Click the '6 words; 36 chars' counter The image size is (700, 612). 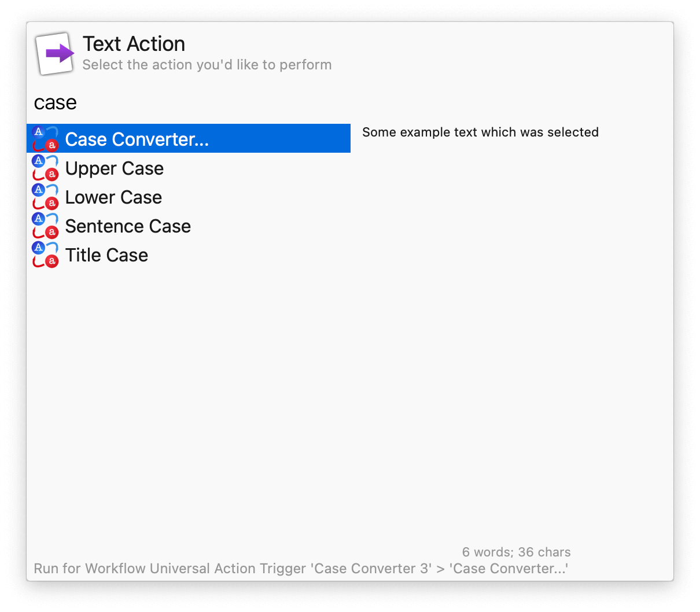tap(516, 552)
